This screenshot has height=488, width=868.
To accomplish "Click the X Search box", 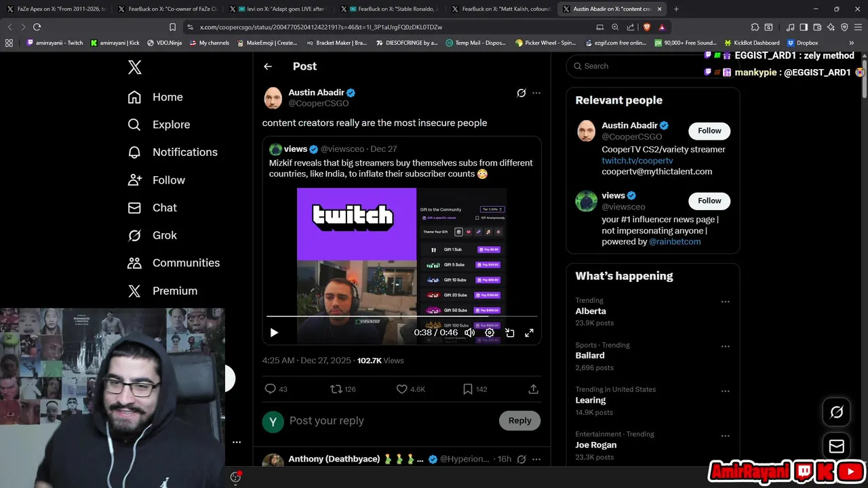I will (x=652, y=66).
